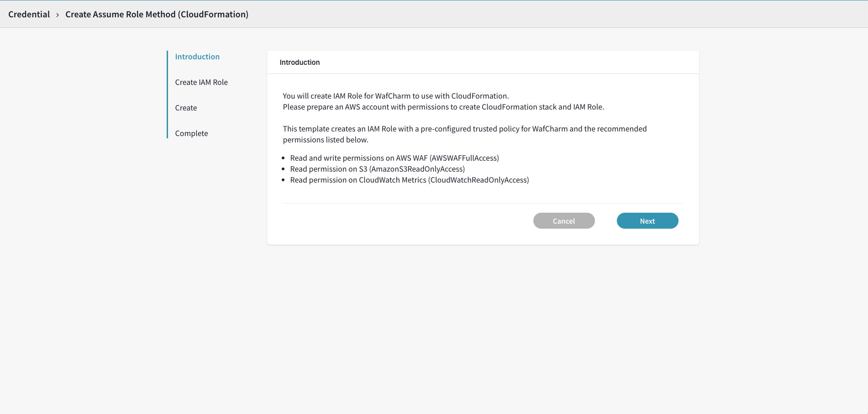The width and height of the screenshot is (868, 414).
Task: Click the Introduction card header
Action: point(300,62)
